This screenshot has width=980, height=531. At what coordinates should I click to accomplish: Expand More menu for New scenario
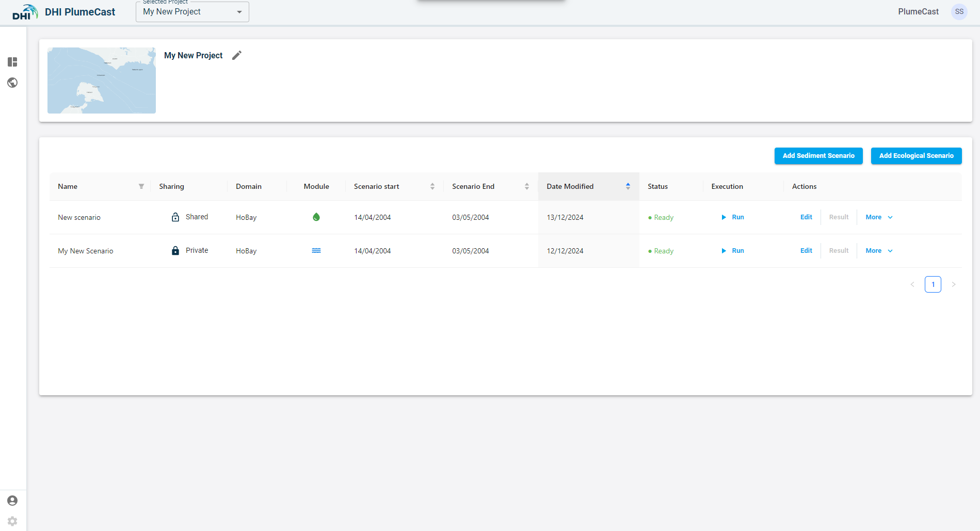coord(879,217)
